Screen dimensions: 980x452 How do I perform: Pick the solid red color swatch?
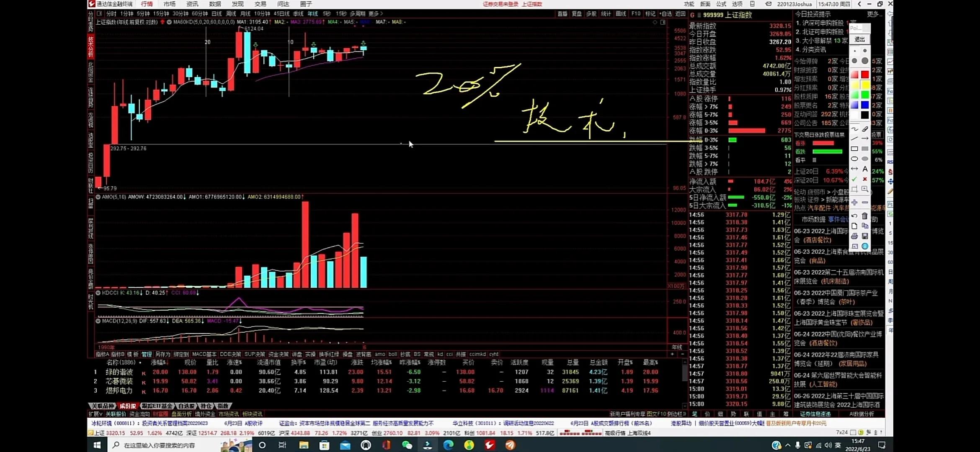tap(865, 74)
